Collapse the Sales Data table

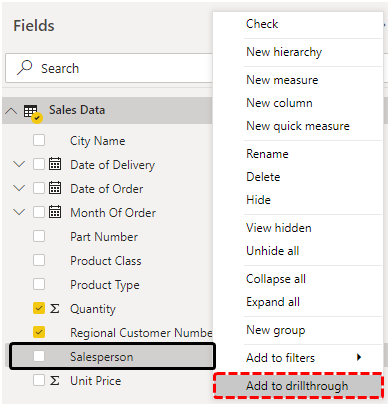11,111
